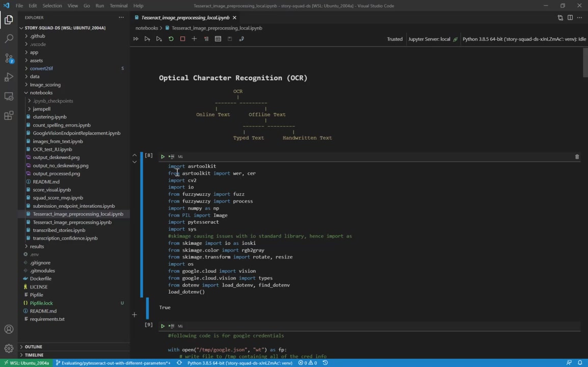Open the Terminal menu
This screenshot has height=367, width=588.
click(x=118, y=6)
